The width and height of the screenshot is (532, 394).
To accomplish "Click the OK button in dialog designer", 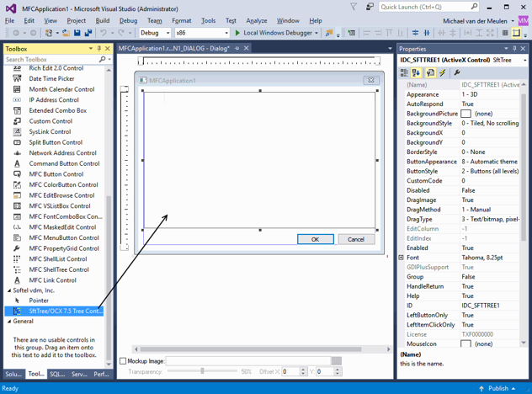I will 315,239.
